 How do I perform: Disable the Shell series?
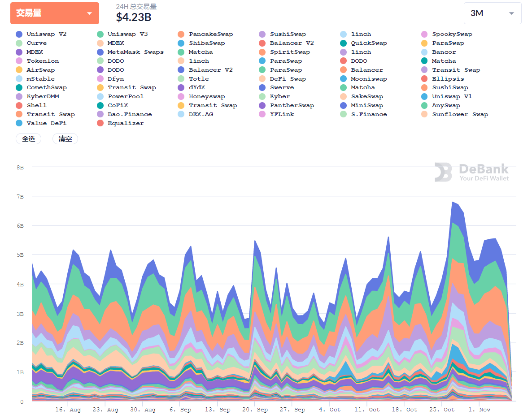click(x=31, y=105)
